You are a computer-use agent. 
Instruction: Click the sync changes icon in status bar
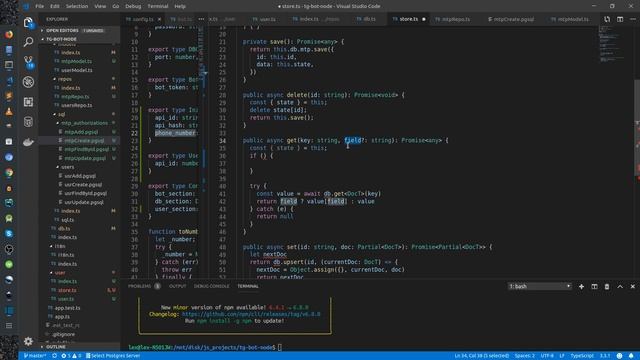pos(54,356)
